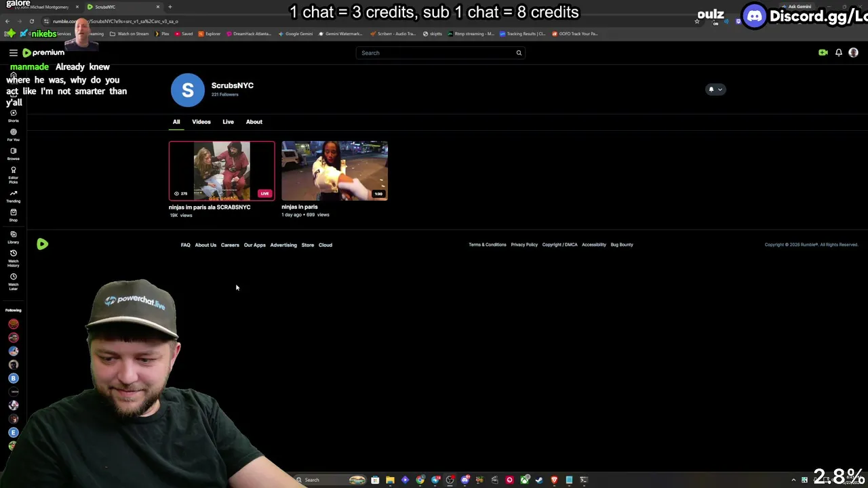The height and width of the screenshot is (488, 868).
Task: Open Terms & Conditions link
Action: coord(487,245)
